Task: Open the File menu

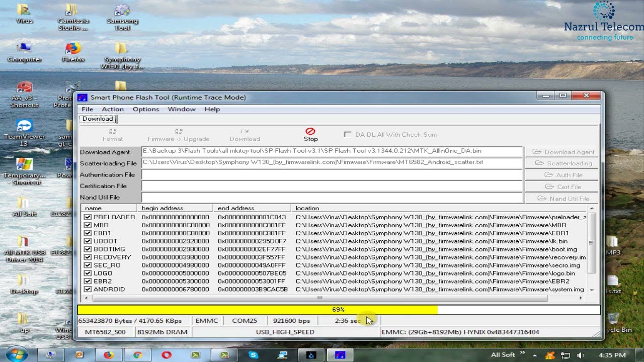Action: click(88, 109)
